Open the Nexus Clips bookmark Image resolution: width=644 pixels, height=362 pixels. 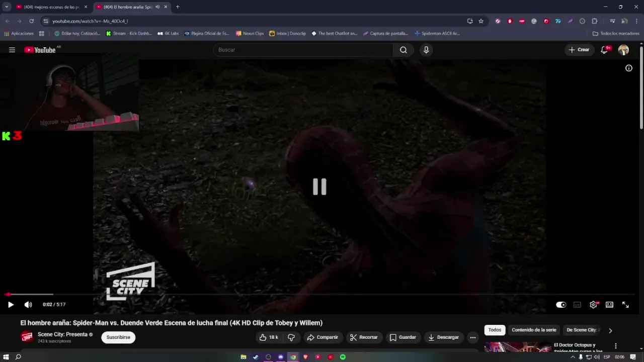pyautogui.click(x=250, y=34)
